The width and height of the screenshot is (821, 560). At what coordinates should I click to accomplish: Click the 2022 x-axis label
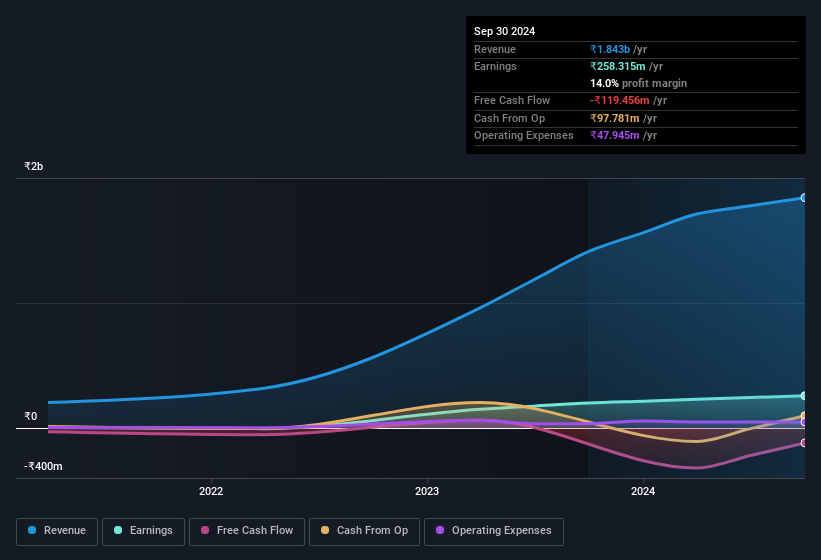coord(211,491)
